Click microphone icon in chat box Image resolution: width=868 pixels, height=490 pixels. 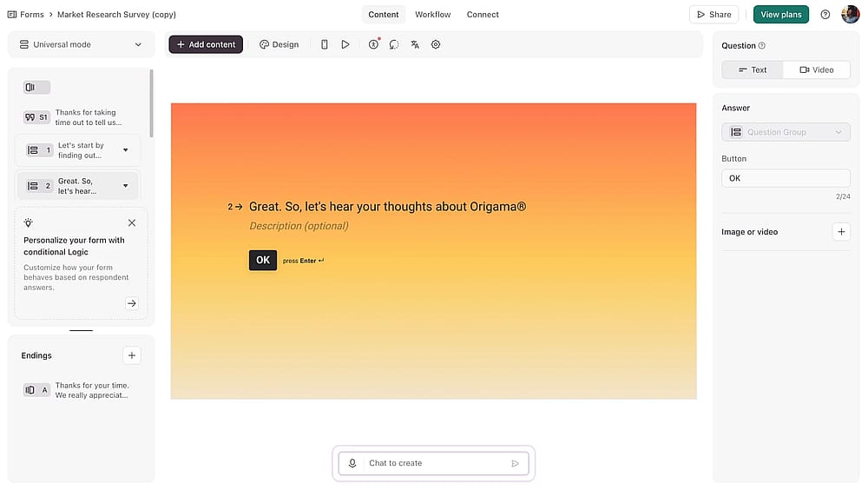point(352,463)
